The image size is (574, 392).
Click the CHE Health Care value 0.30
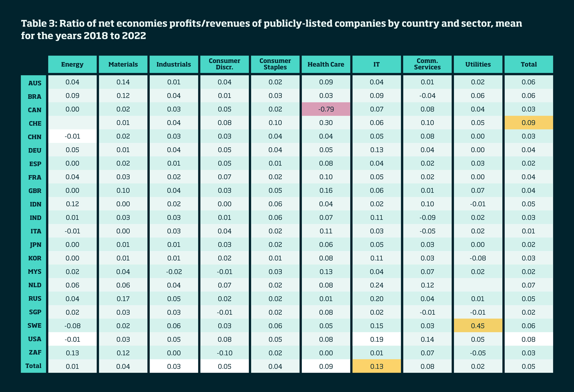pos(326,123)
